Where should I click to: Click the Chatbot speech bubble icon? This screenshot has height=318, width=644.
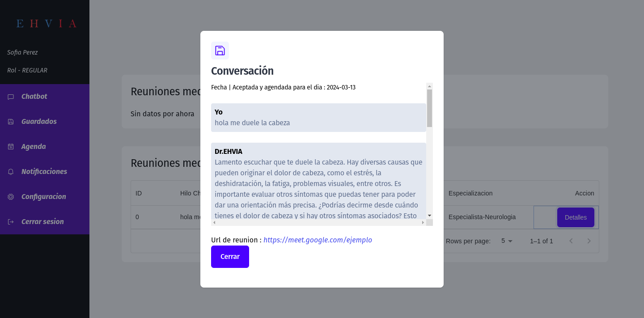(x=11, y=97)
